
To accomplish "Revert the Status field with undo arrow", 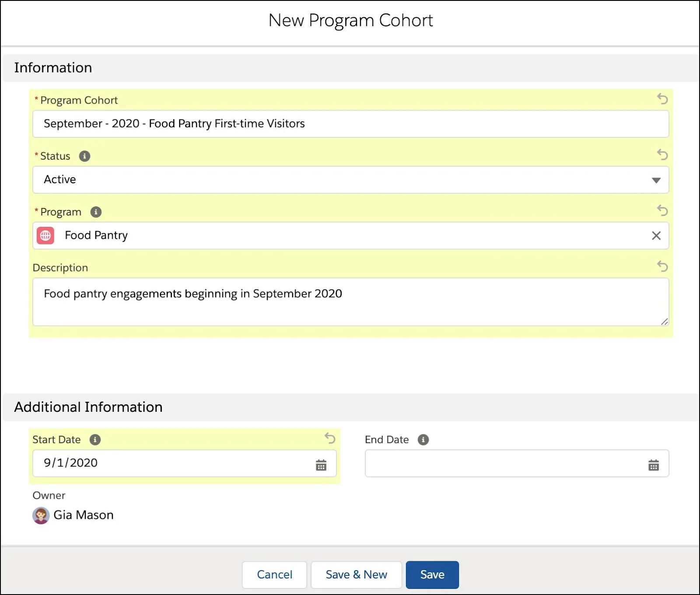I will (x=663, y=155).
